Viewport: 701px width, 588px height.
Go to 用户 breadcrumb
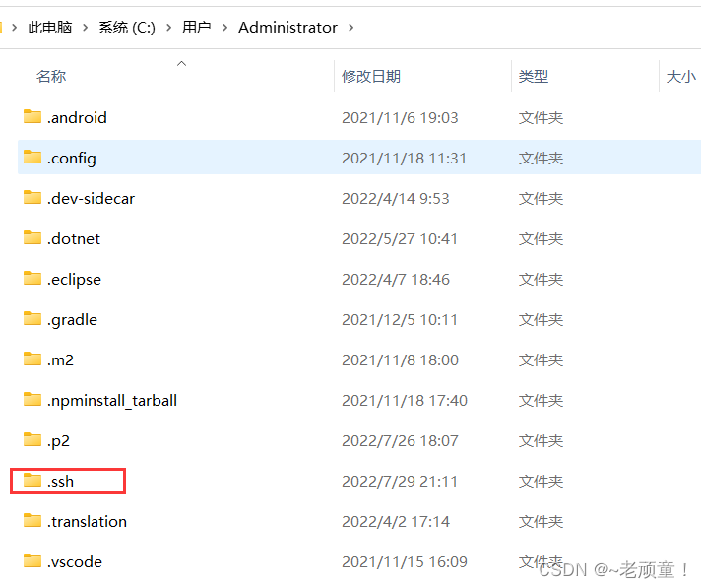click(196, 28)
